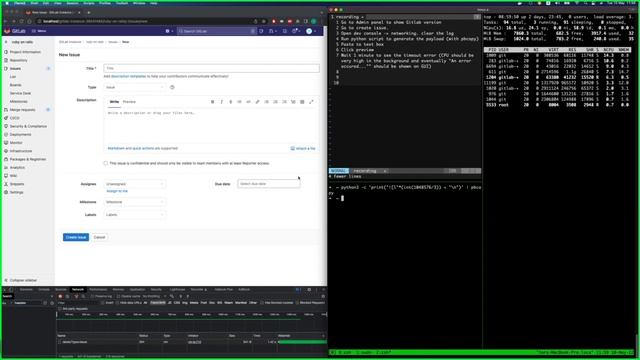Open Packages & Registries in sidebar
The image size is (640, 360).
[x=28, y=159]
